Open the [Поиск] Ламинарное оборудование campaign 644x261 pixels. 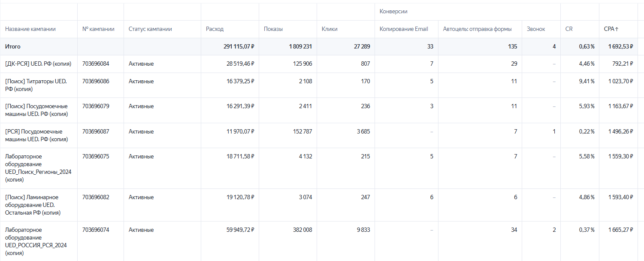click(x=33, y=205)
